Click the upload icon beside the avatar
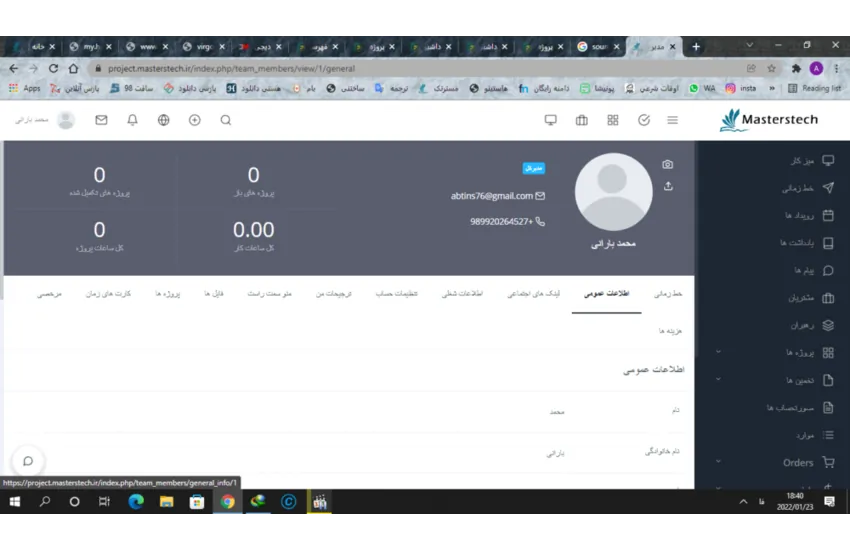The height and width of the screenshot is (550, 850). pos(668,186)
